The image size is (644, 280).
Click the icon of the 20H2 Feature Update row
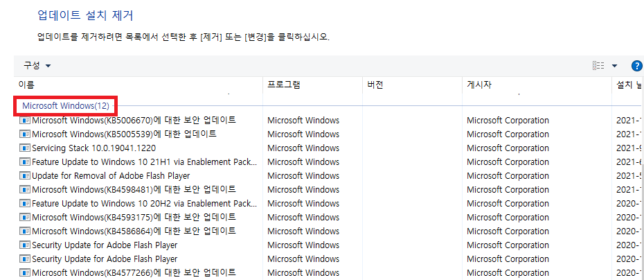point(25,204)
